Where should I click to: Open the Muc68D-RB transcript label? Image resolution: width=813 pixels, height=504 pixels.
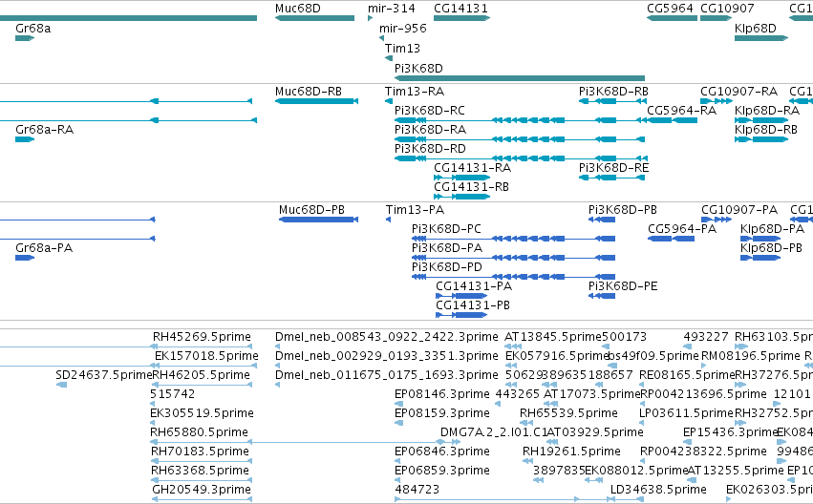309,92
